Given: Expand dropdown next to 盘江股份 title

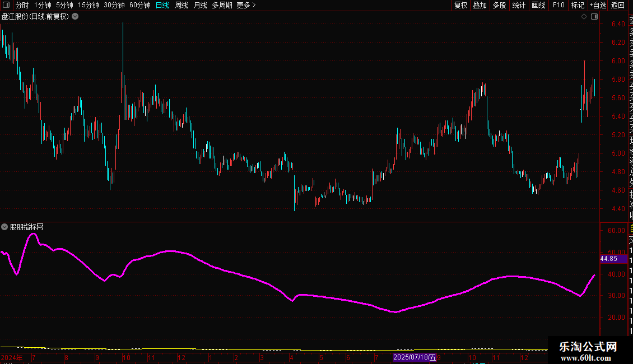Looking at the screenshot, I should click(x=75, y=17).
